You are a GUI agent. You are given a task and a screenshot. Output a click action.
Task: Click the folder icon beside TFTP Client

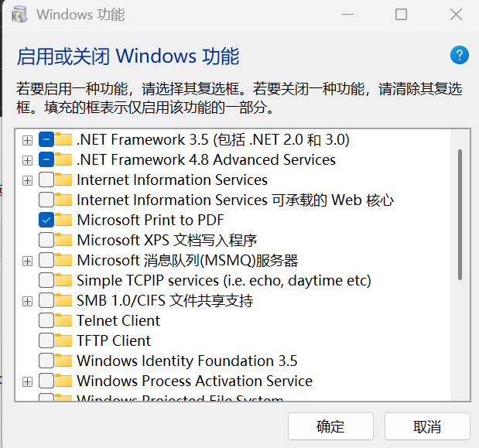pyautogui.click(x=63, y=340)
